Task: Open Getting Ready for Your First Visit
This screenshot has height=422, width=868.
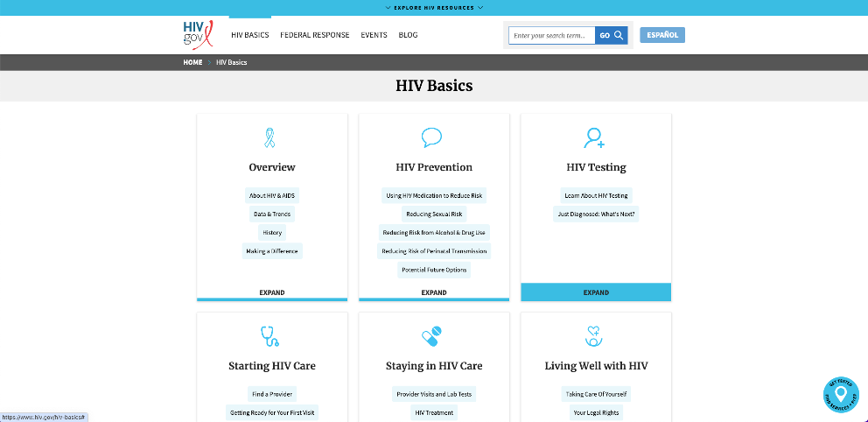Action: click(x=272, y=412)
